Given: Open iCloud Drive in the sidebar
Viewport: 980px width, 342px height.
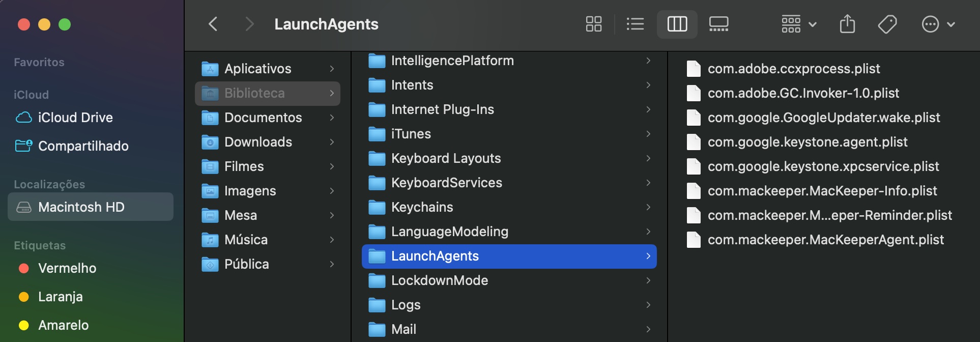Looking at the screenshot, I should click(x=75, y=118).
